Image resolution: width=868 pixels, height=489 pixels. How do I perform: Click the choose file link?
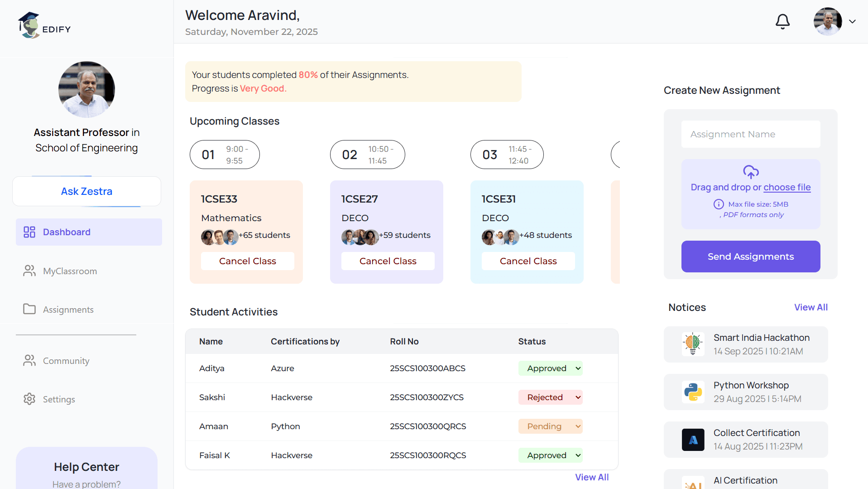[x=787, y=187]
